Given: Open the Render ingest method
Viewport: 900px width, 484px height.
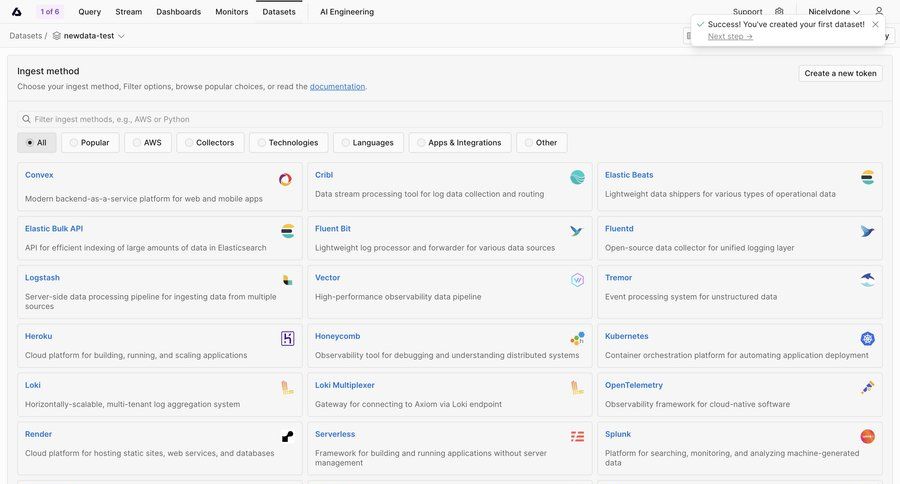Looking at the screenshot, I should point(160,448).
